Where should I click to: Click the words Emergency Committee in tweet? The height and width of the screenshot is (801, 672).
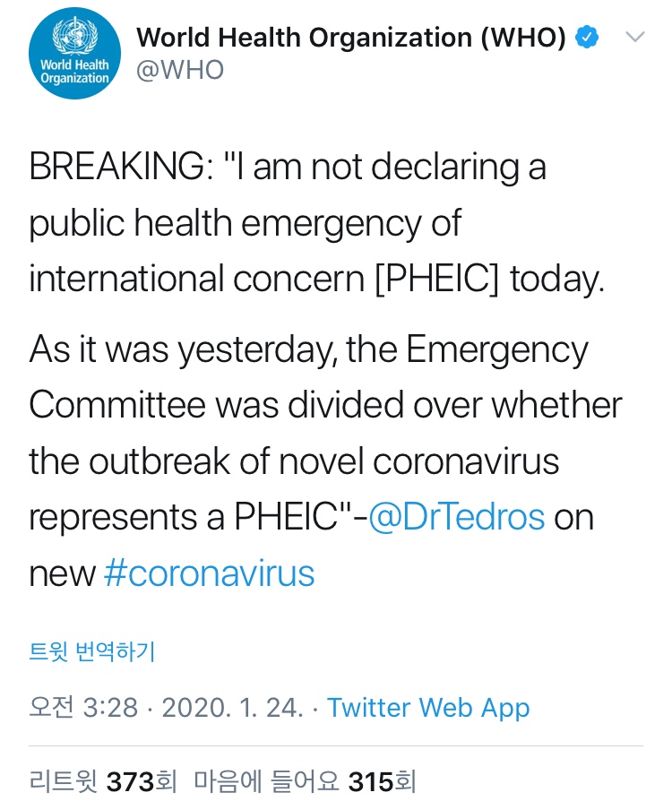pyautogui.click(x=497, y=349)
